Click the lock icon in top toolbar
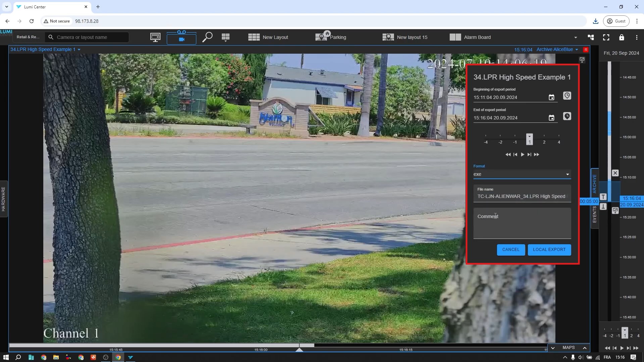Viewport: 644px width, 362px height. click(622, 37)
